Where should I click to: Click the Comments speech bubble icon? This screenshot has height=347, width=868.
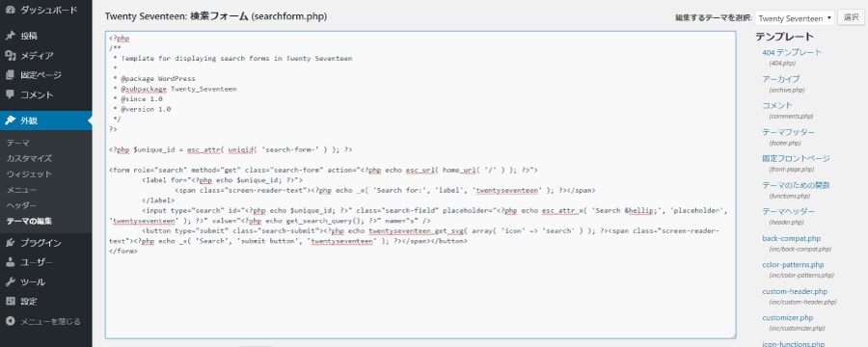10,94
